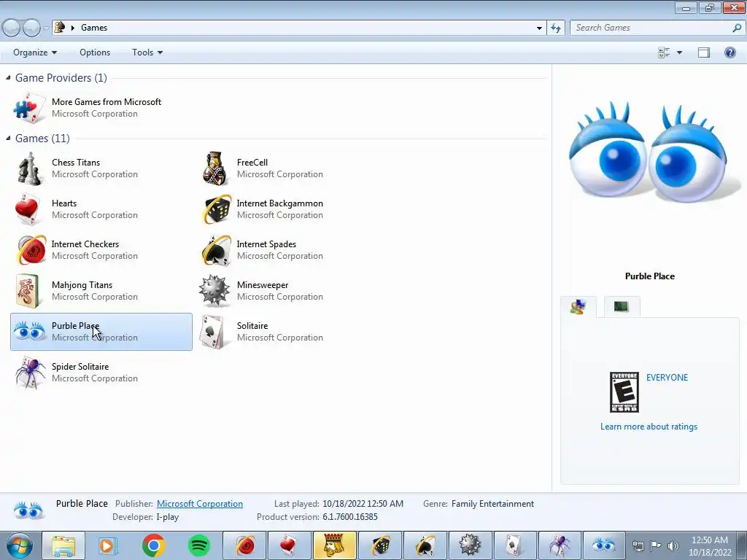Click the refresh button beside address bar
747x560 pixels.
[x=555, y=28]
